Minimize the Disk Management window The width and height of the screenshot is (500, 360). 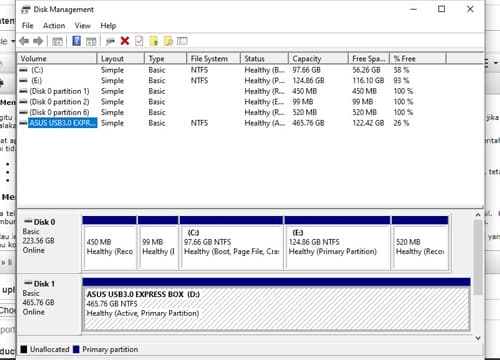pyautogui.click(x=414, y=9)
